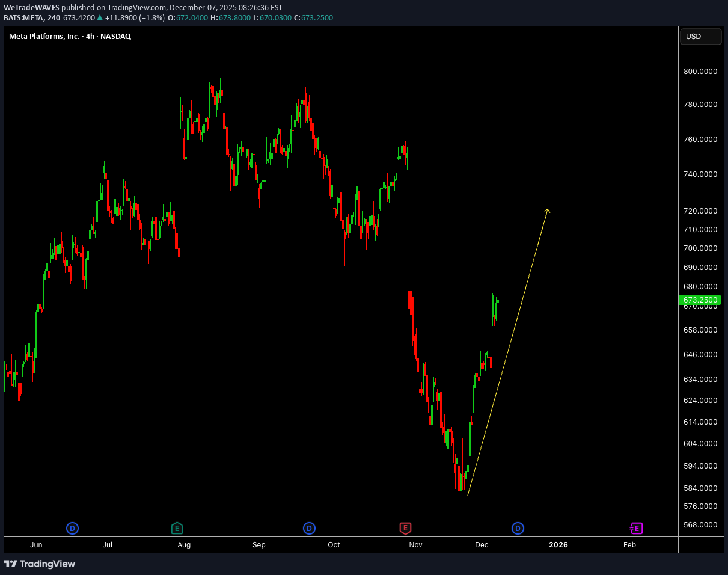The height and width of the screenshot is (575, 728).
Task: Open the purple upcoming earnings marker
Action: (636, 529)
